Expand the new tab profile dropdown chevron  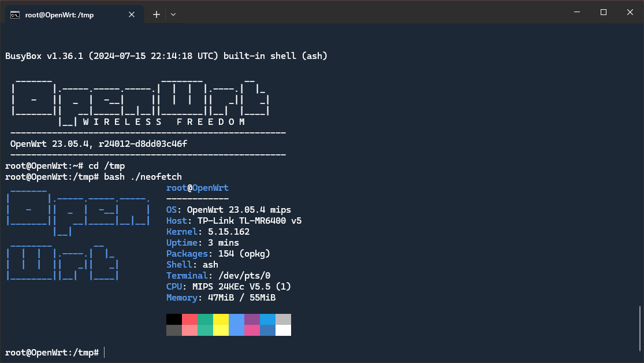173,14
